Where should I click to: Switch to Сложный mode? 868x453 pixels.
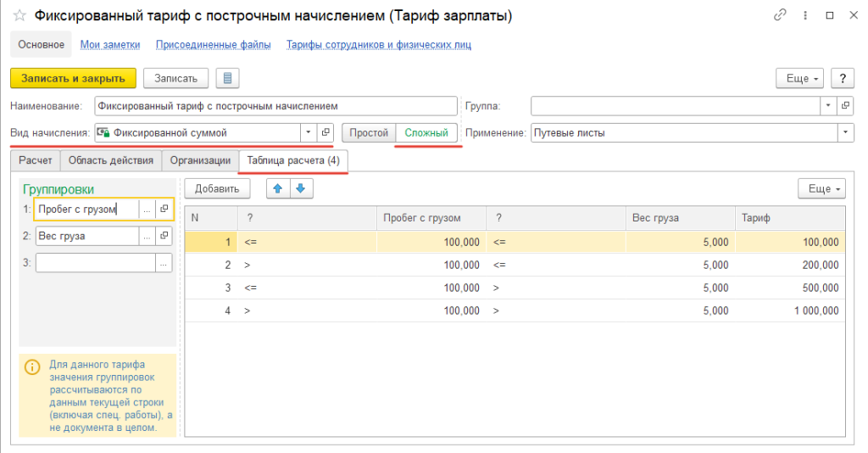click(426, 132)
